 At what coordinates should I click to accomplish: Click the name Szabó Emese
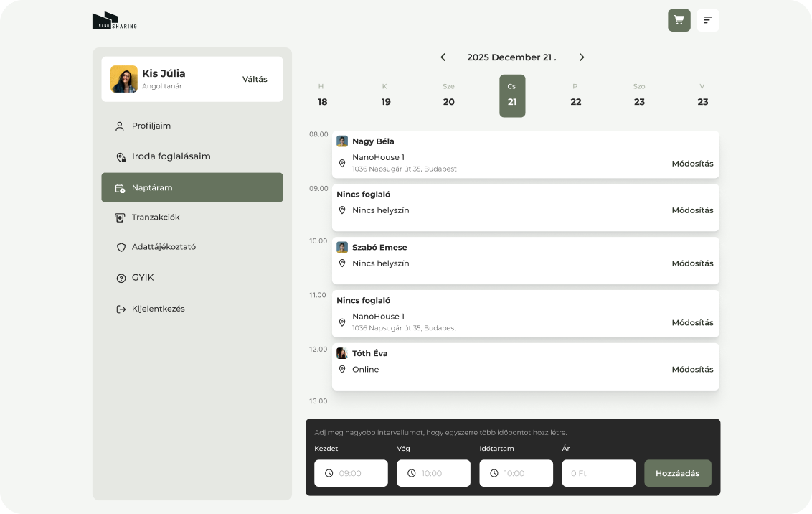click(x=379, y=247)
